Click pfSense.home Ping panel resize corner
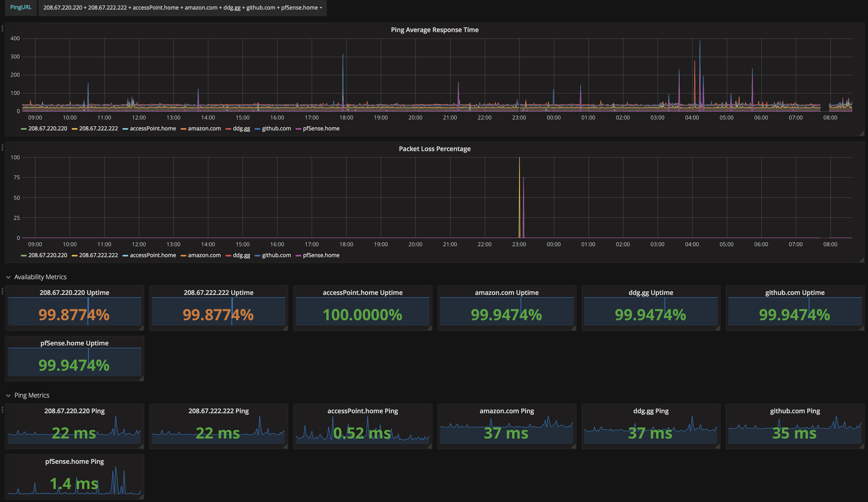Image resolution: width=868 pixels, height=502 pixels. coord(141,497)
